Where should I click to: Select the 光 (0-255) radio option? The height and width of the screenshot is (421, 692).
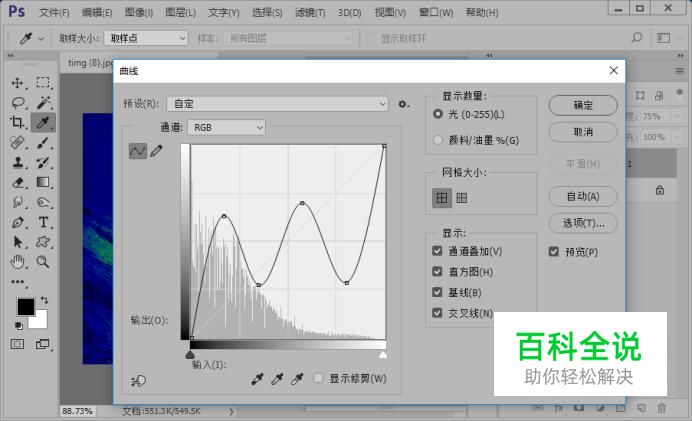pyautogui.click(x=438, y=114)
